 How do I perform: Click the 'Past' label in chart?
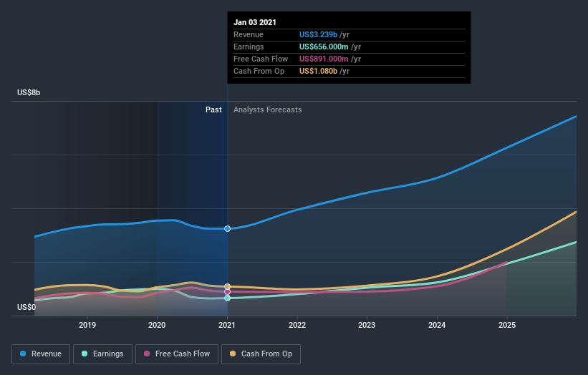[x=213, y=109]
